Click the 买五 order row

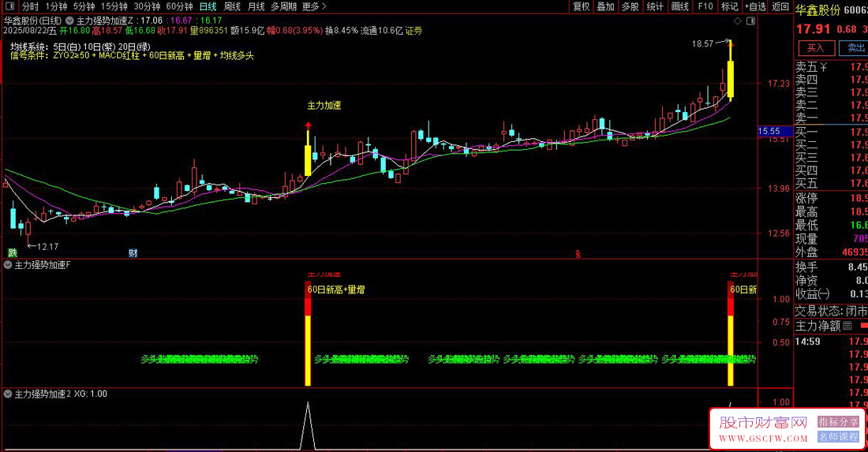tap(831, 183)
